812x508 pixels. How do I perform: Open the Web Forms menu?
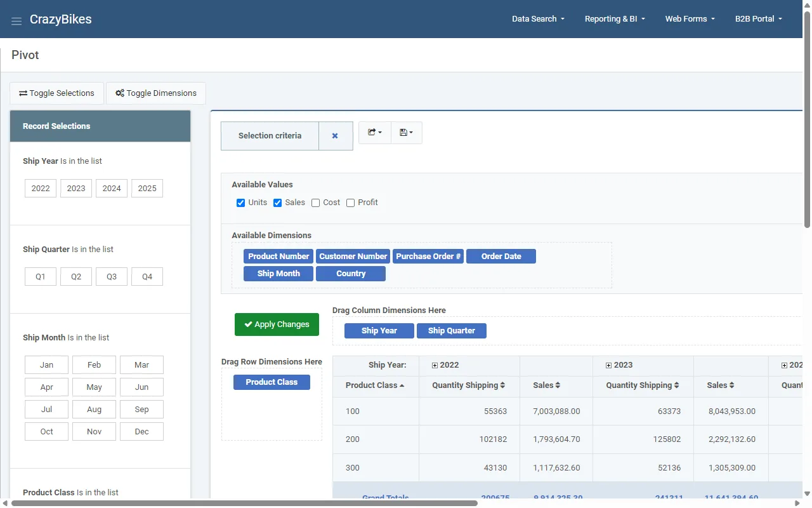[690, 19]
